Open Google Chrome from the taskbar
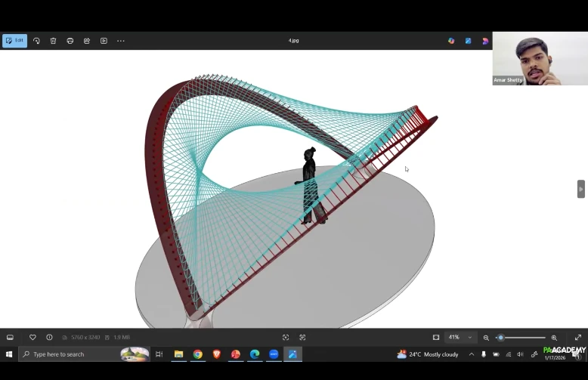 tap(197, 354)
